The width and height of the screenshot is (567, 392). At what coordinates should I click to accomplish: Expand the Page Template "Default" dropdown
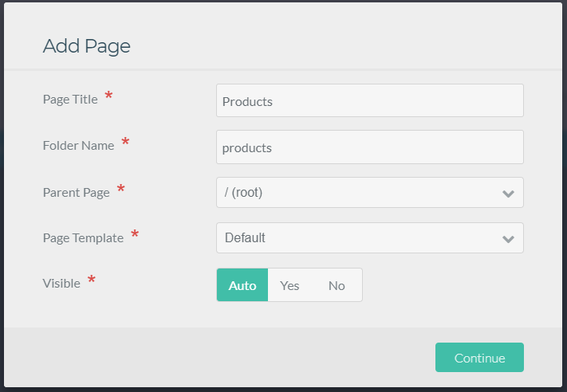tap(359, 238)
